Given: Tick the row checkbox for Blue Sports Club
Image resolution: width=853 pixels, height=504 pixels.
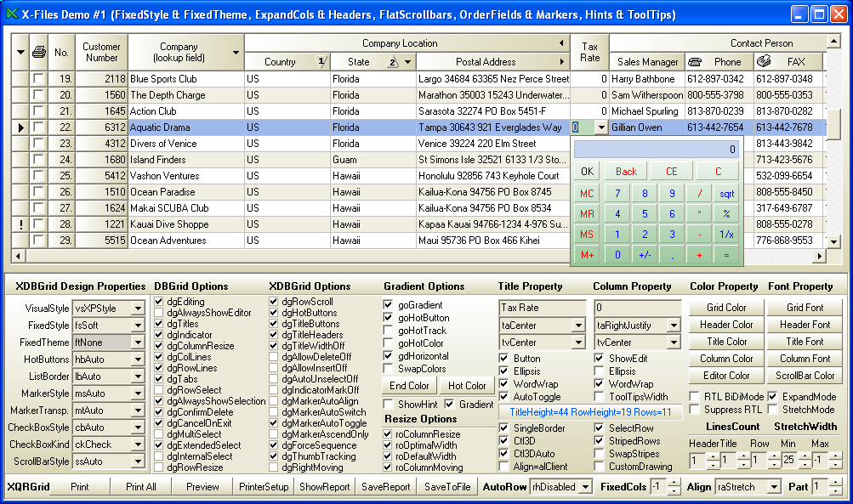Looking at the screenshot, I should point(38,79).
